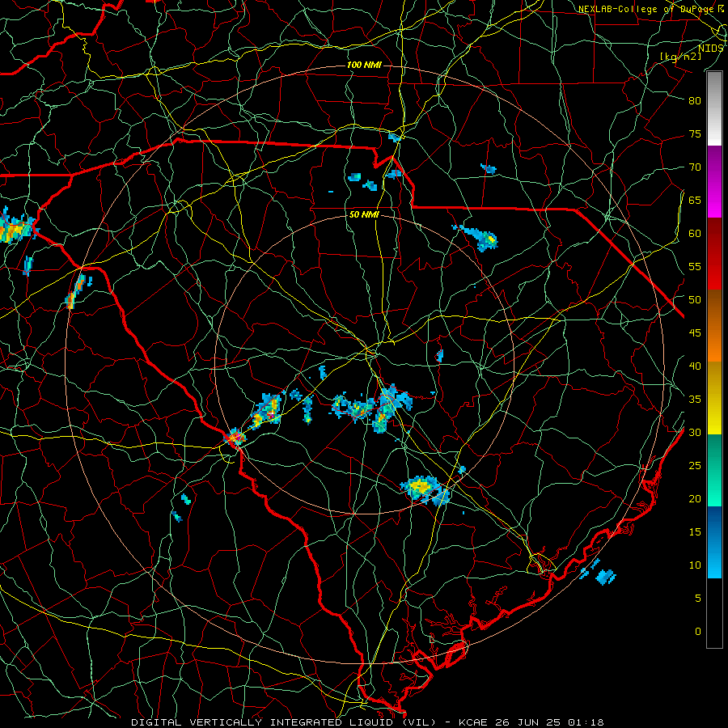This screenshot has width=728, height=728.
Task: Click the 40 value on the scale
Action: [x=695, y=366]
